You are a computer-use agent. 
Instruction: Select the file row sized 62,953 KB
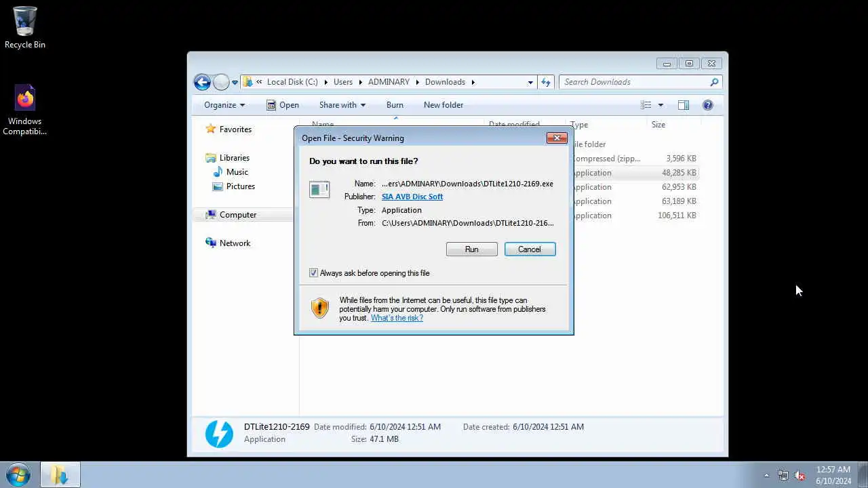(x=635, y=187)
